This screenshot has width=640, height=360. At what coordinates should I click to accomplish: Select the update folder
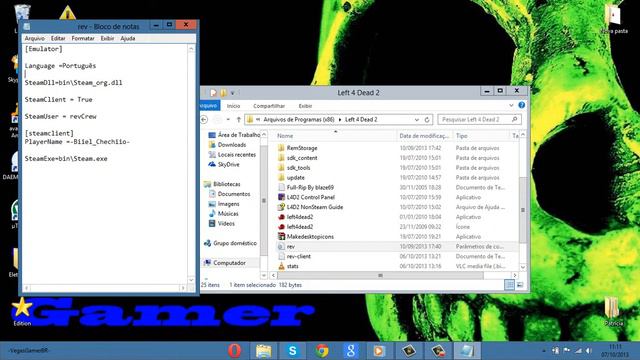[x=291, y=178]
